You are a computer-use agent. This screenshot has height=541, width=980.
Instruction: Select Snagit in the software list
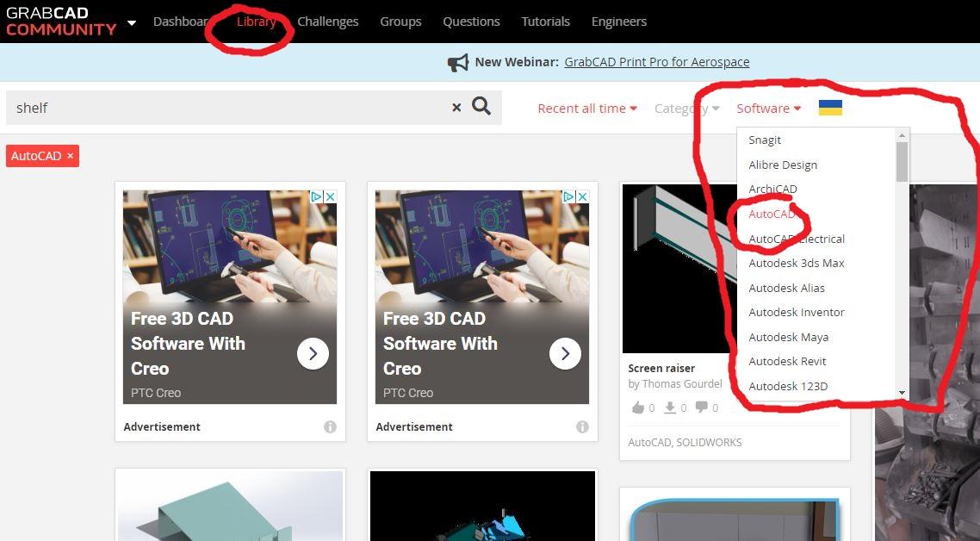click(x=765, y=140)
